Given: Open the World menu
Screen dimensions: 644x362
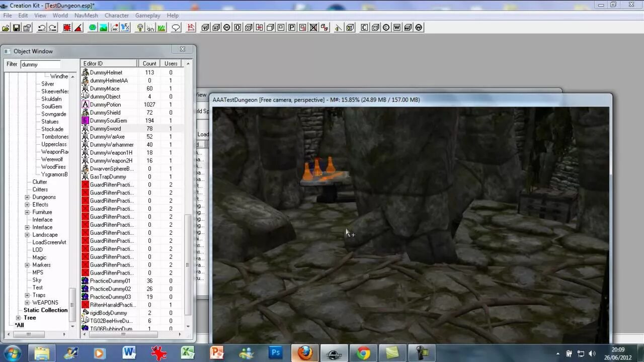Looking at the screenshot, I should point(60,16).
